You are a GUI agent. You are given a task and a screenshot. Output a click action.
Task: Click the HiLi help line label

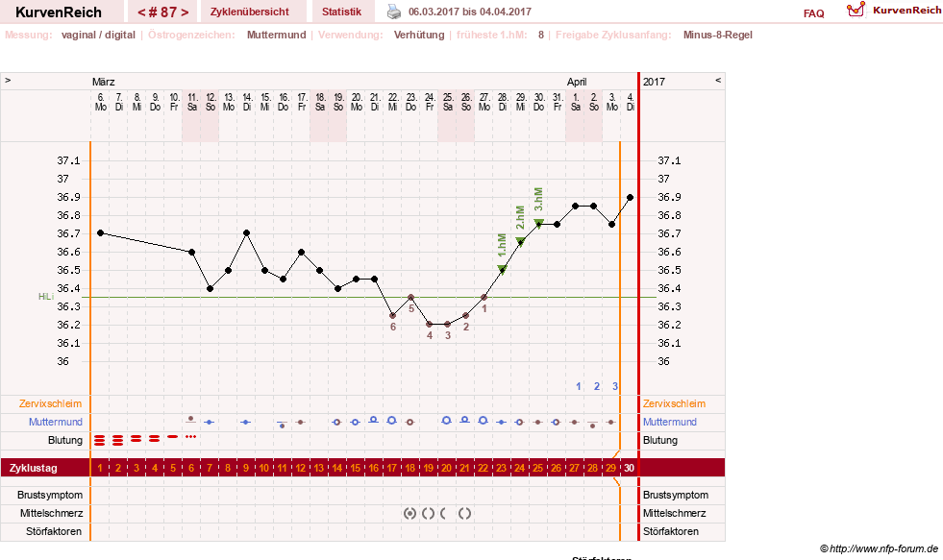46,297
